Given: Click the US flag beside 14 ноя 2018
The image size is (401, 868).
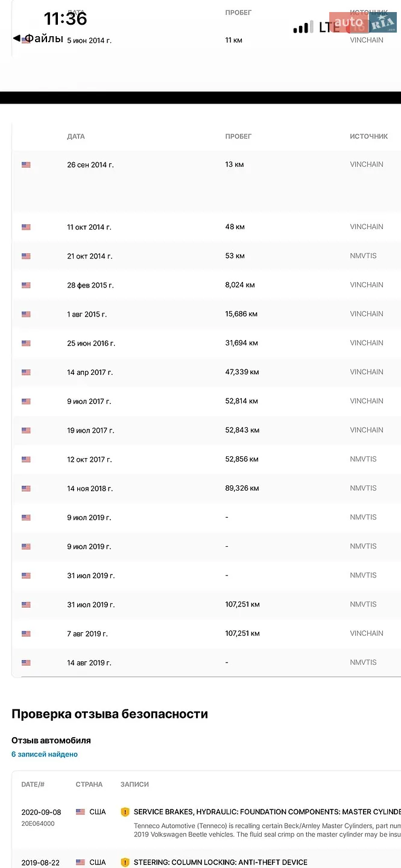Looking at the screenshot, I should tap(26, 488).
